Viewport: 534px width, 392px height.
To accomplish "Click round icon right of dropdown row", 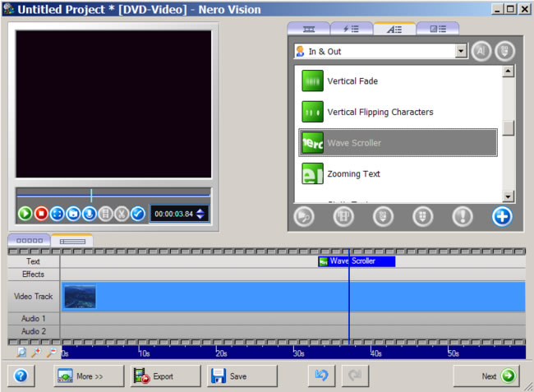I will click(504, 52).
